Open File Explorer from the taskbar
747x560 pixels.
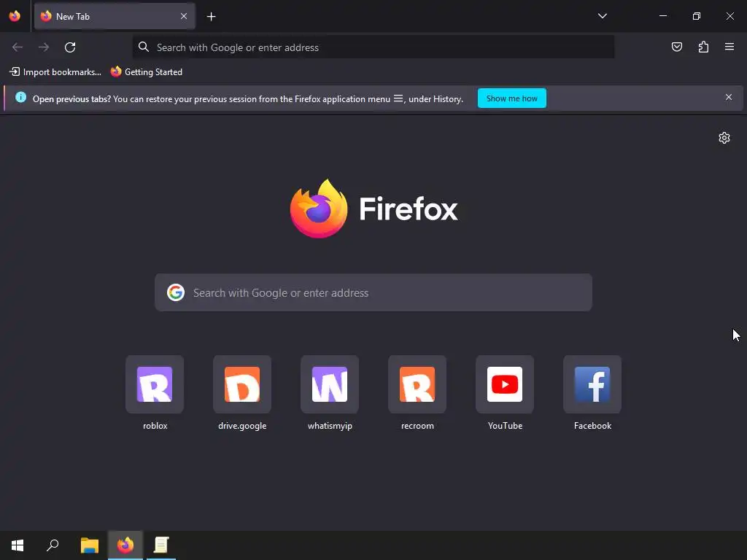[x=90, y=545]
